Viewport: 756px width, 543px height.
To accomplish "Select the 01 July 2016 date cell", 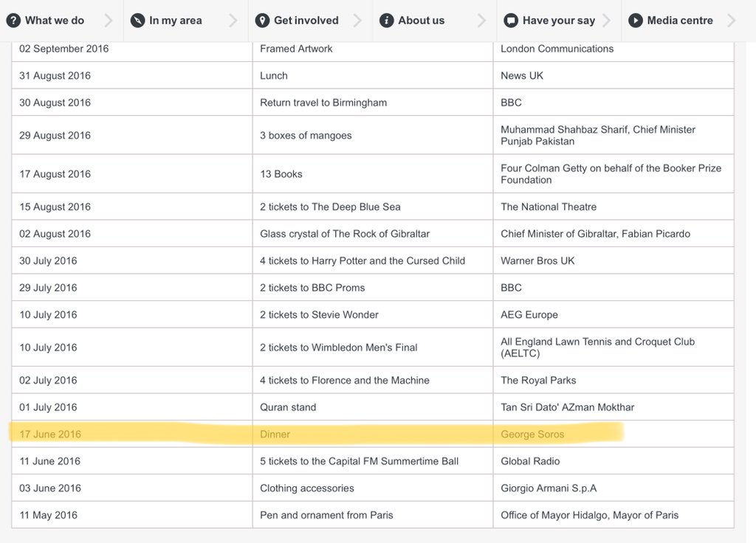I will click(132, 407).
